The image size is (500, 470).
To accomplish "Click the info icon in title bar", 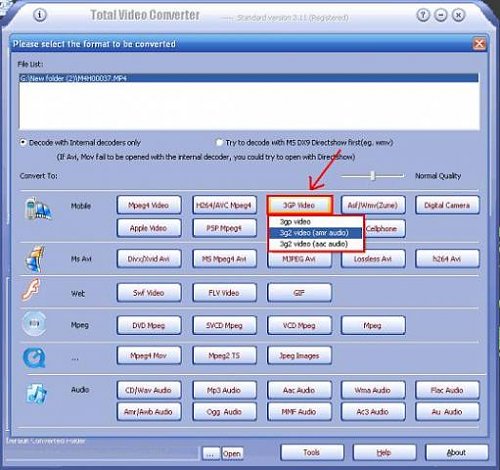I will (40, 15).
